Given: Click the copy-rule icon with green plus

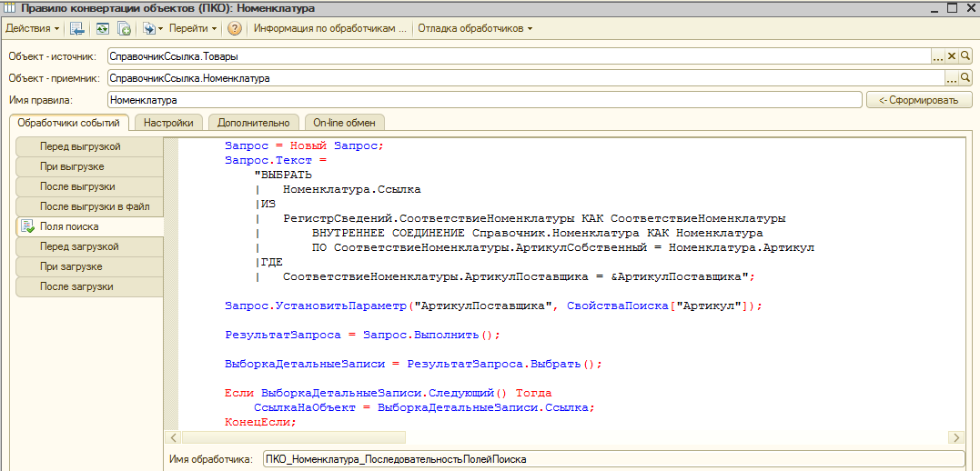Looking at the screenshot, I should (x=123, y=28).
